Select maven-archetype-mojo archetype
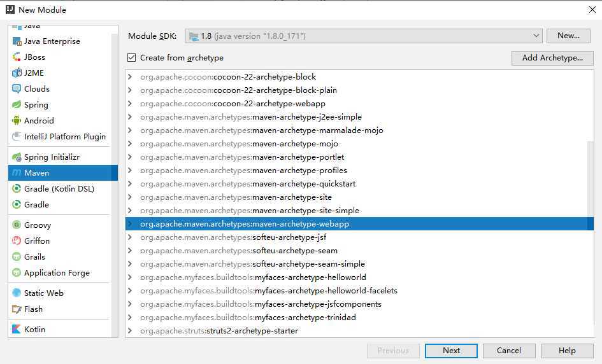The height and width of the screenshot is (364, 602). pyautogui.click(x=359, y=143)
